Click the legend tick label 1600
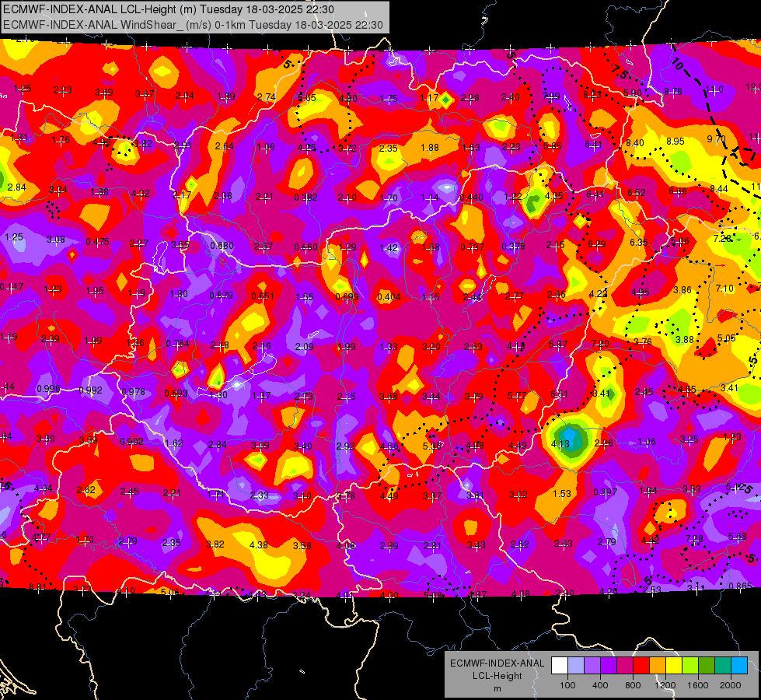The height and width of the screenshot is (700, 761). tap(697, 685)
